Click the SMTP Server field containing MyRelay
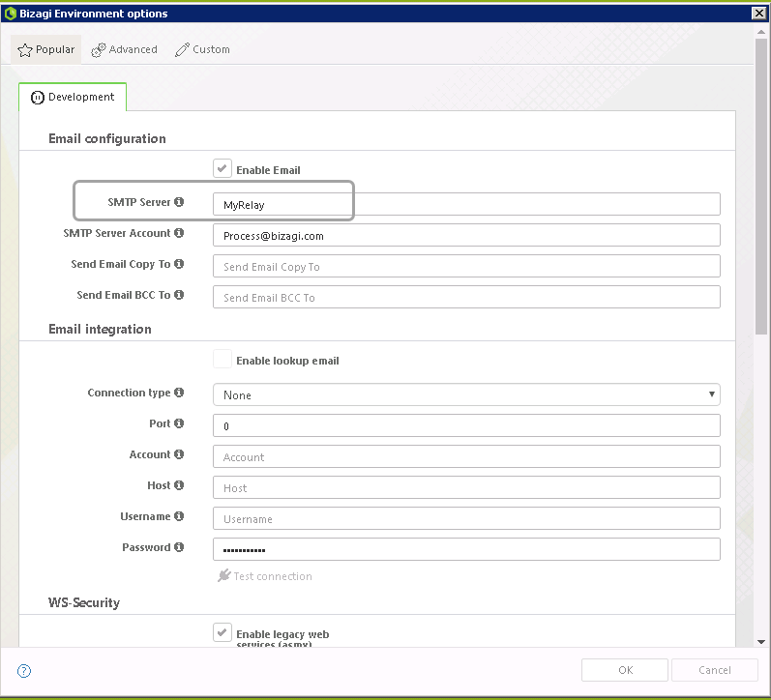Image resolution: width=771 pixels, height=700 pixels. click(466, 204)
